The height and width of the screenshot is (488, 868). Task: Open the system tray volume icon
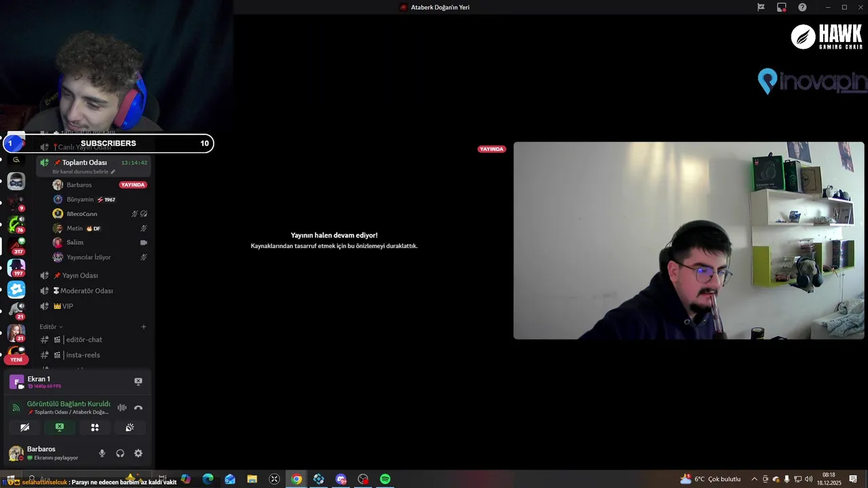(807, 479)
